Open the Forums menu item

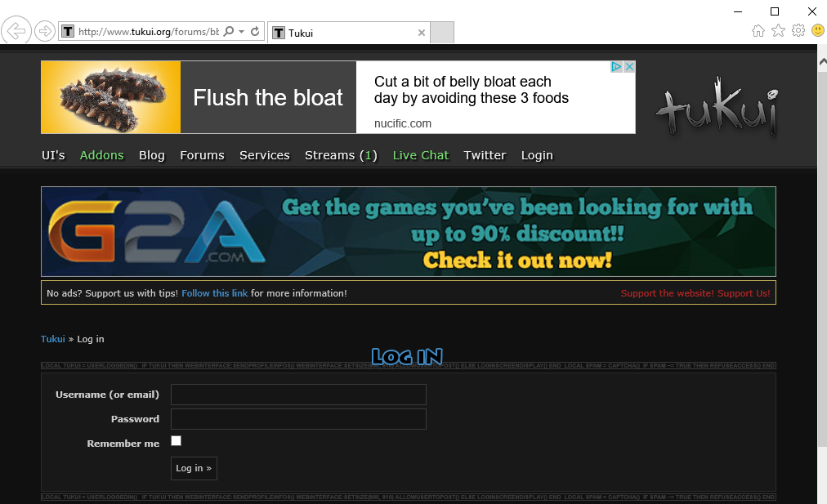[x=202, y=155]
